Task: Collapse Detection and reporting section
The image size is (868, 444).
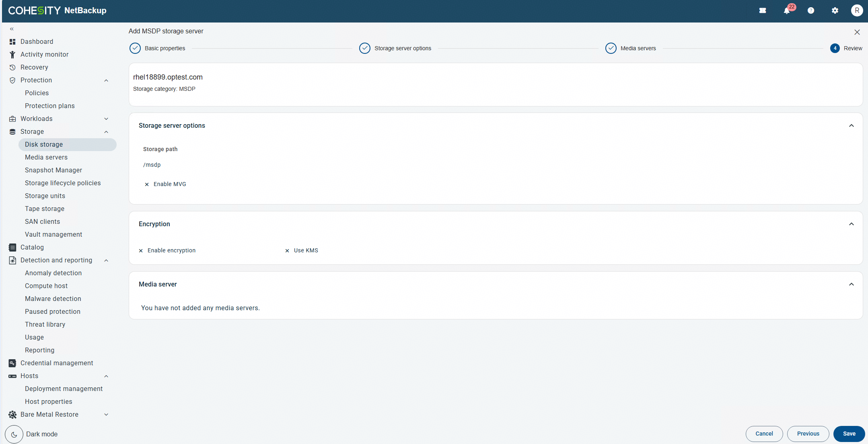Action: click(x=106, y=260)
